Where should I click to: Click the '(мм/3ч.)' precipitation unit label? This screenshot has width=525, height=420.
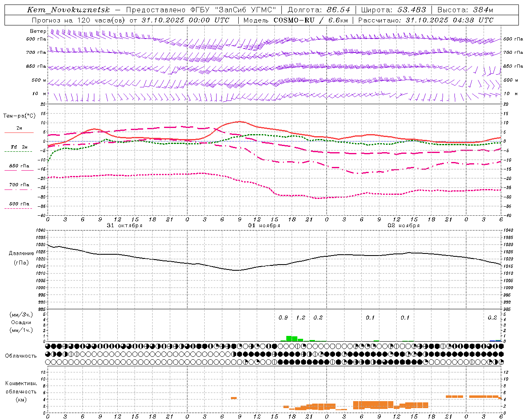pos(21,315)
